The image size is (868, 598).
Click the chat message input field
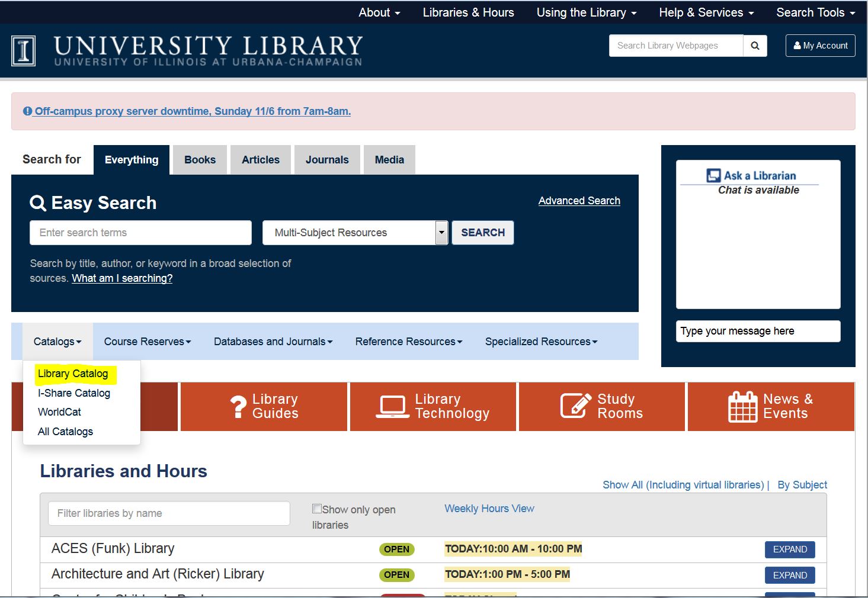(x=757, y=331)
